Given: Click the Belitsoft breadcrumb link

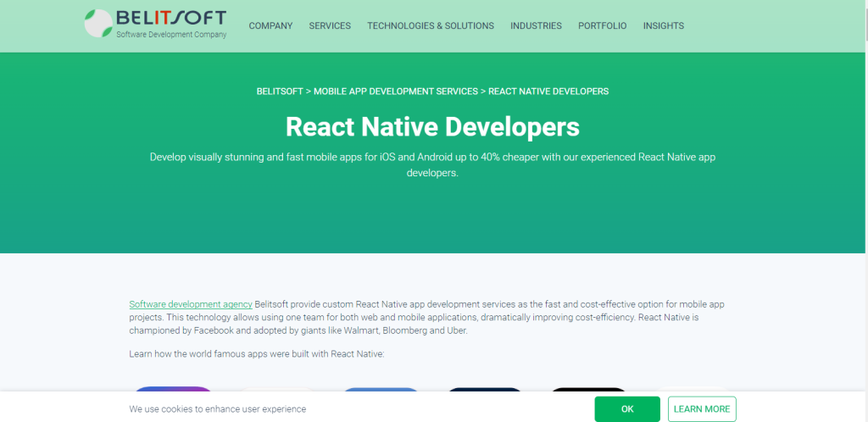Looking at the screenshot, I should [279, 92].
